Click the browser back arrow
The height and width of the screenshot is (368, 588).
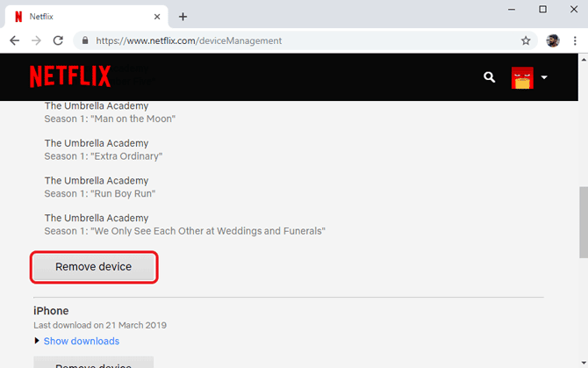click(14, 40)
